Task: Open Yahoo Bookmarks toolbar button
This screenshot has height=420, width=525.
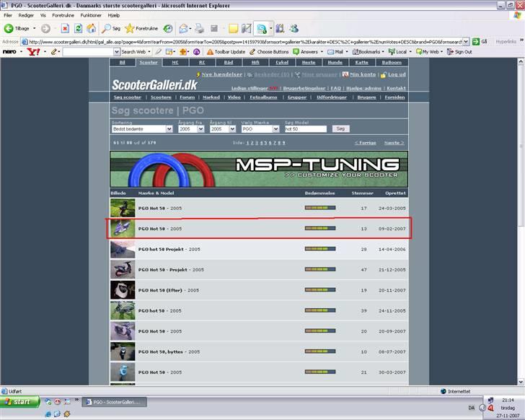Action: (x=366, y=52)
